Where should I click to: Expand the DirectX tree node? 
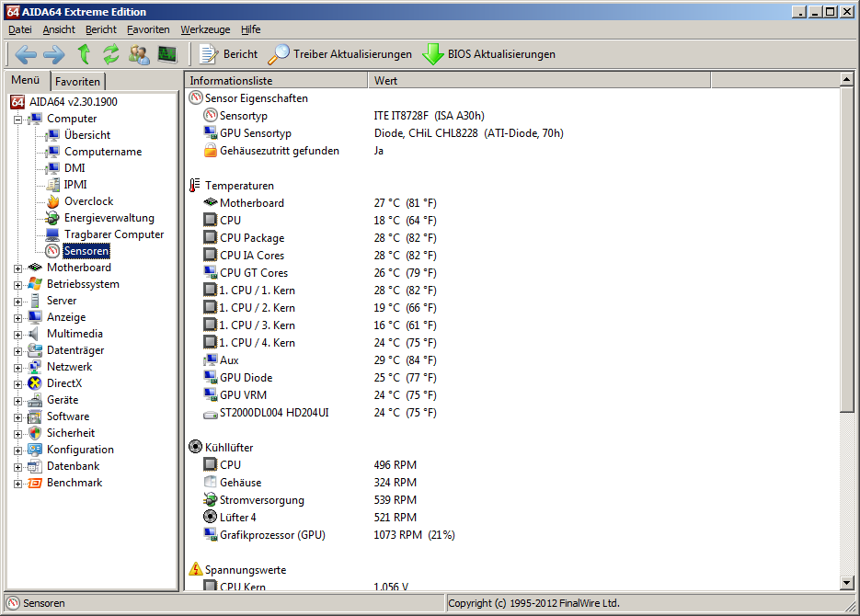tap(18, 383)
